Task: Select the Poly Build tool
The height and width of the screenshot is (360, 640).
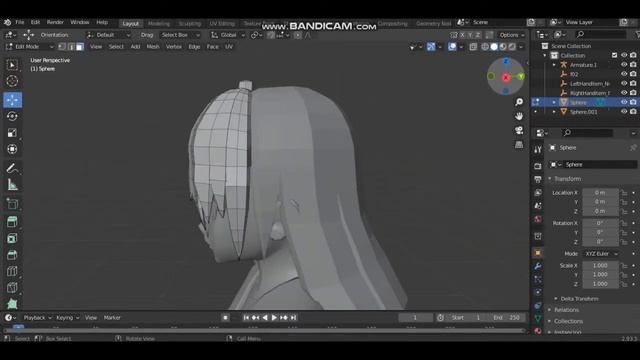Action: point(12,303)
